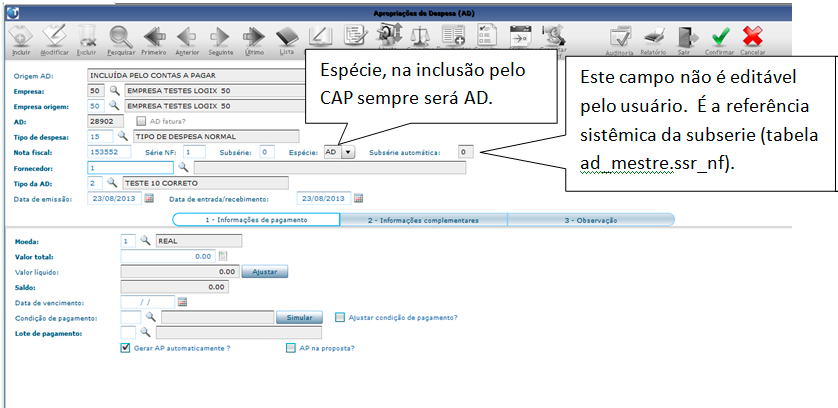Toggle the AD fatura? checkbox
The image size is (838, 408).
tap(141, 121)
